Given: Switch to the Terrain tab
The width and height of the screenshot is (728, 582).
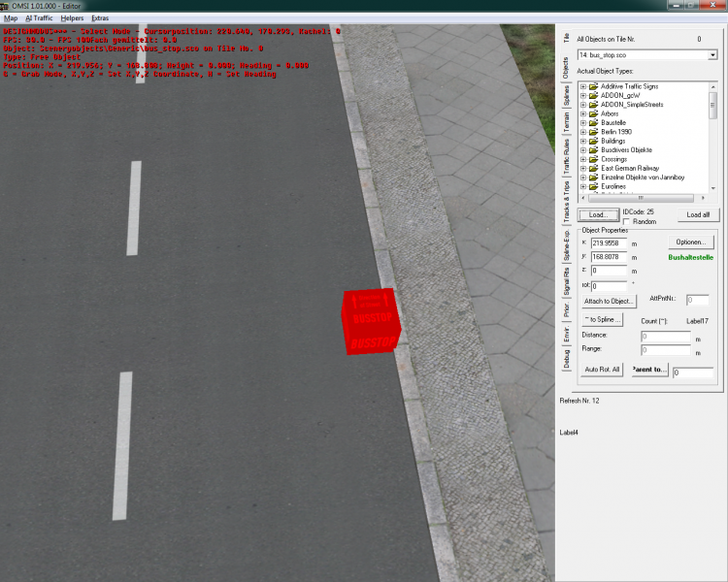Looking at the screenshot, I should pyautogui.click(x=566, y=122).
